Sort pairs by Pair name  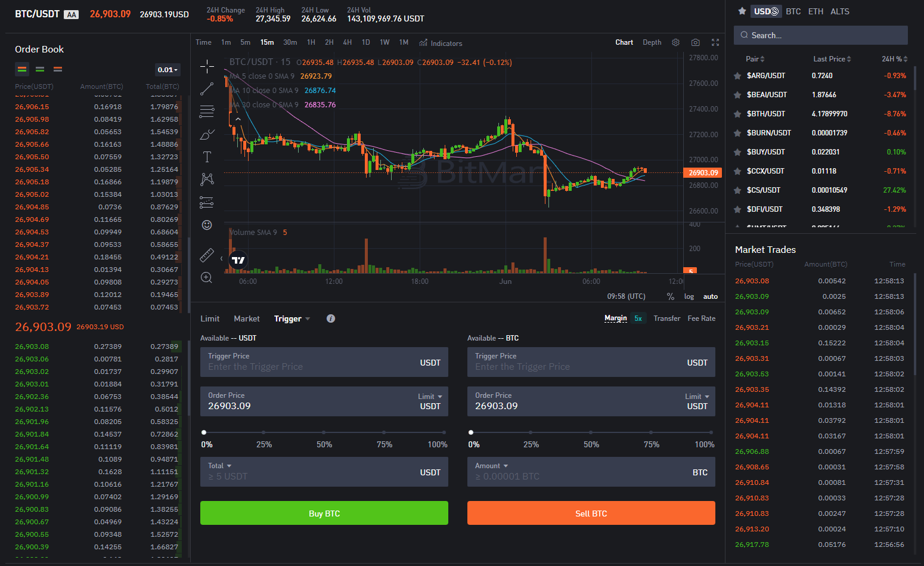click(755, 59)
